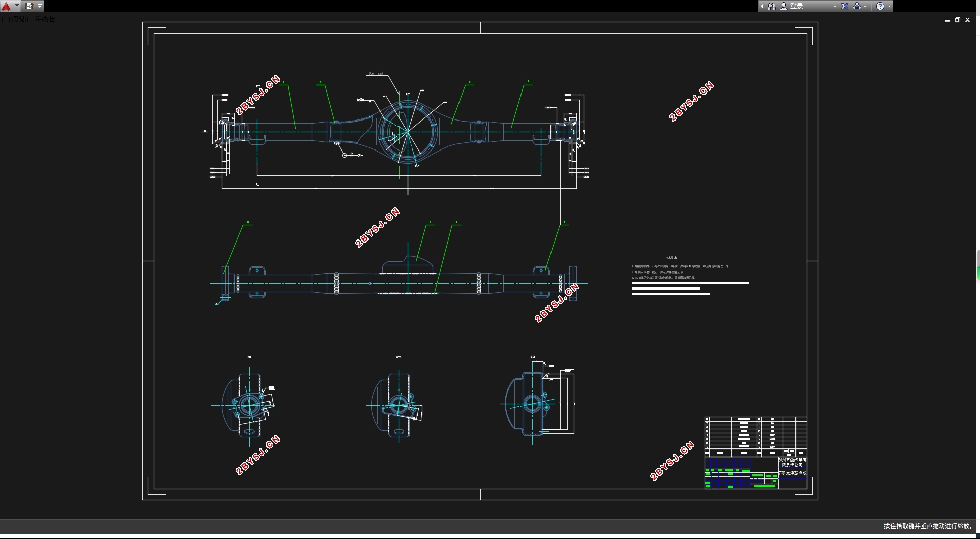Collapse the InfoCenter search field arrow

762,6
